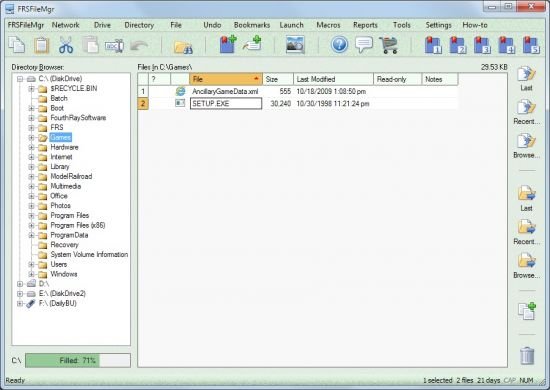Click the Read-only column header
The width and height of the screenshot is (550, 390).
[397, 79]
